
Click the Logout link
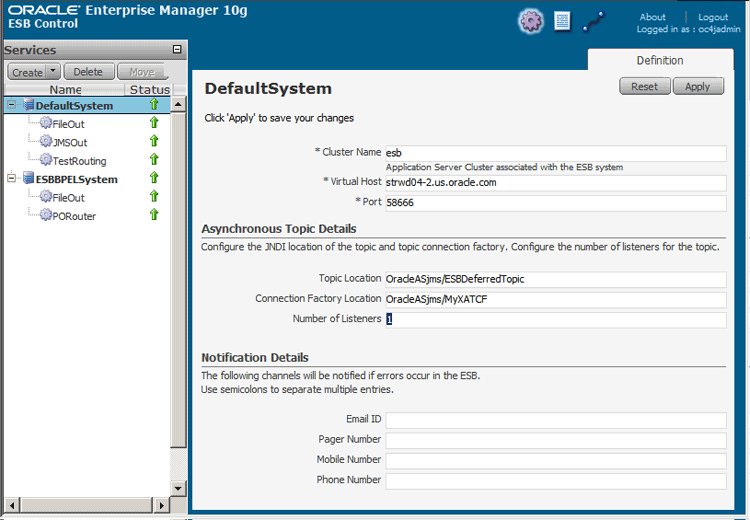coord(713,17)
